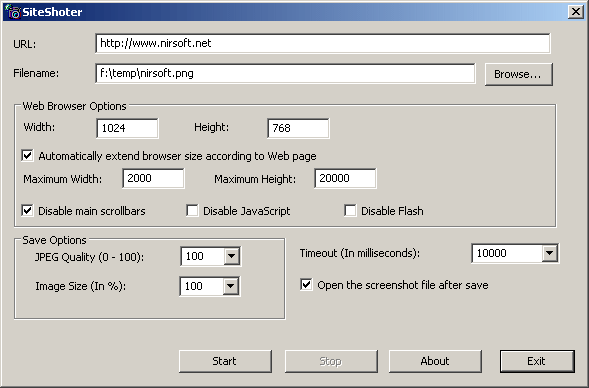Click the 'URL:' label

[25, 44]
